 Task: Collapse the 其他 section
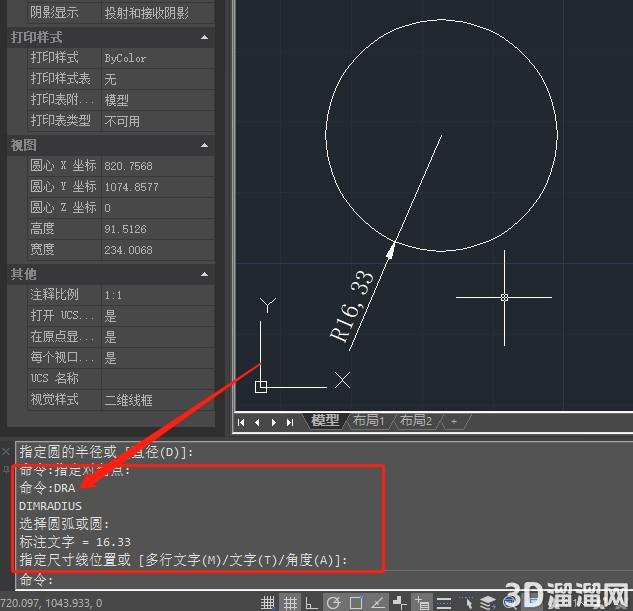tap(205, 274)
